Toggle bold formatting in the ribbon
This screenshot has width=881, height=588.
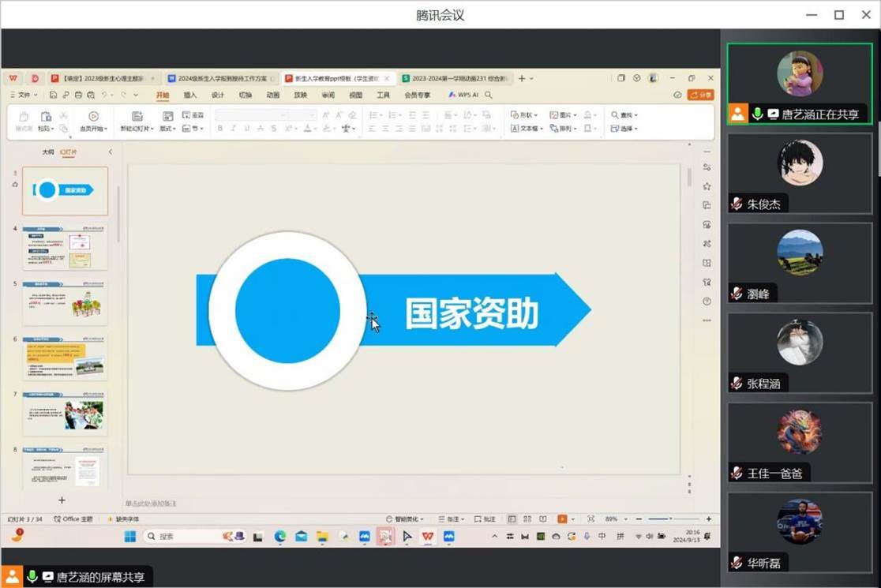coord(220,129)
